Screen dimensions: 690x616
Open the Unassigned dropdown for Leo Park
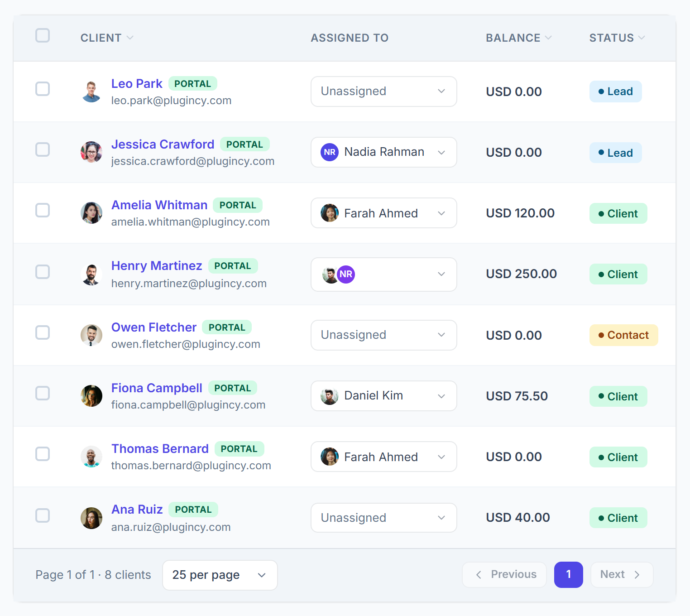tap(384, 91)
